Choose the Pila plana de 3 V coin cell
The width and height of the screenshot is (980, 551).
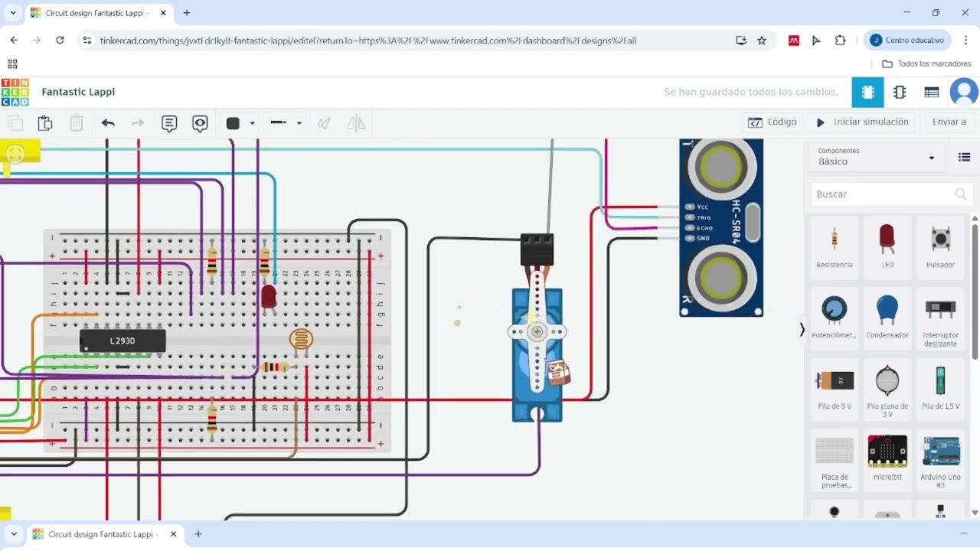[x=887, y=390]
